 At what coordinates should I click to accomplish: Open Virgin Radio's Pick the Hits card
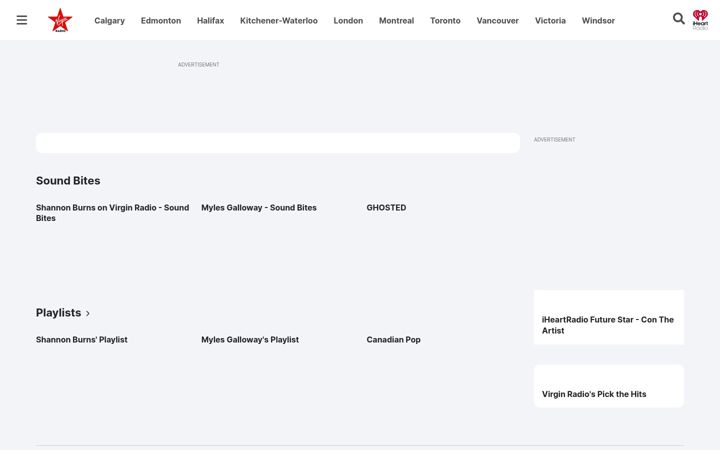[x=609, y=386]
